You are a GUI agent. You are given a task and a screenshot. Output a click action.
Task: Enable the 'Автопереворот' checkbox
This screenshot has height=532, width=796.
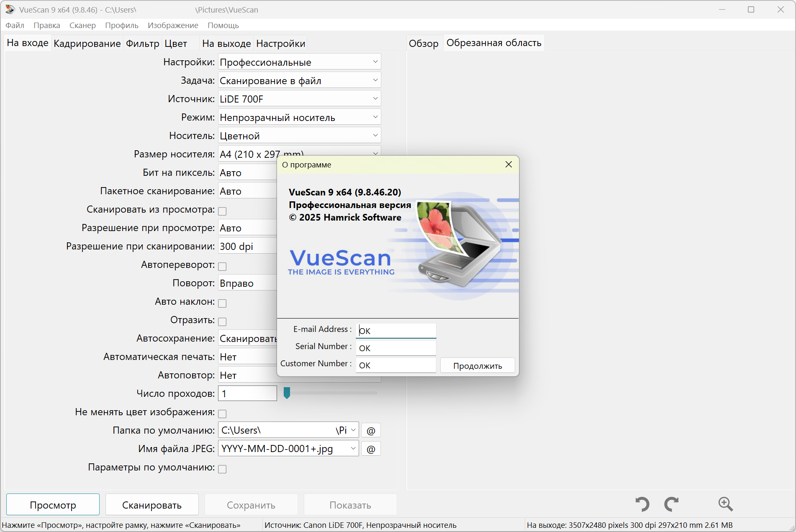point(223,266)
